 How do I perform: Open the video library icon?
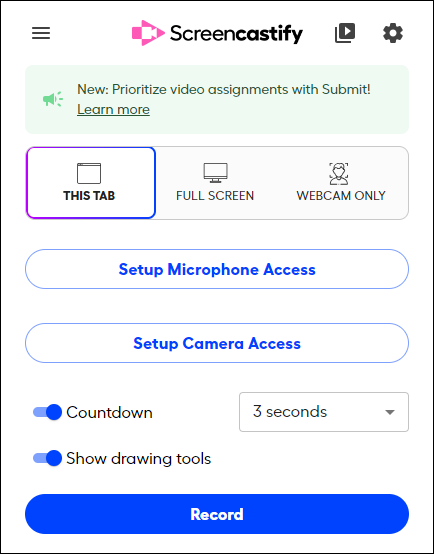tap(345, 33)
